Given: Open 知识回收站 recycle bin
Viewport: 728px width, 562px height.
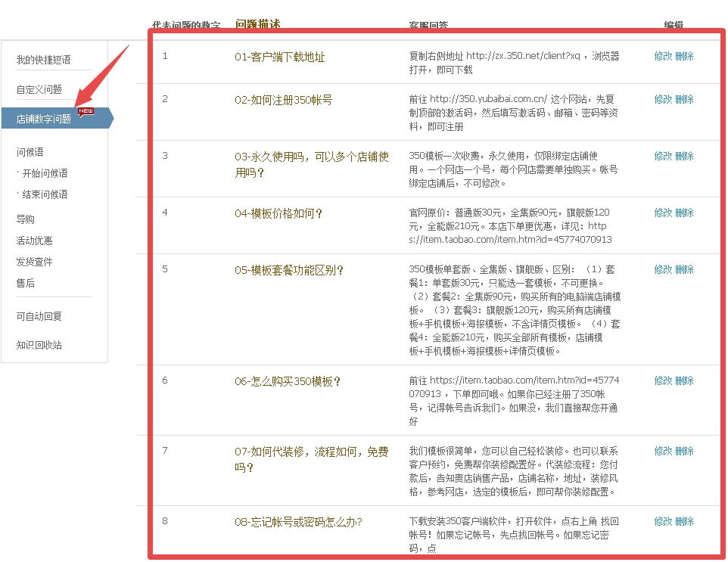Looking at the screenshot, I should pyautogui.click(x=39, y=345).
